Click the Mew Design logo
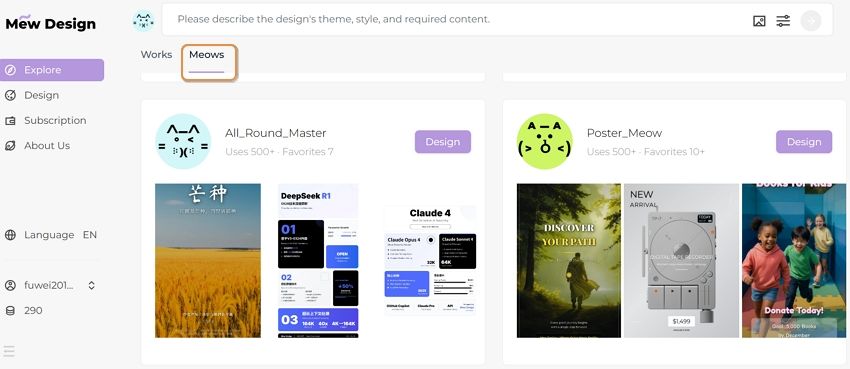The image size is (850, 369). pos(50,23)
